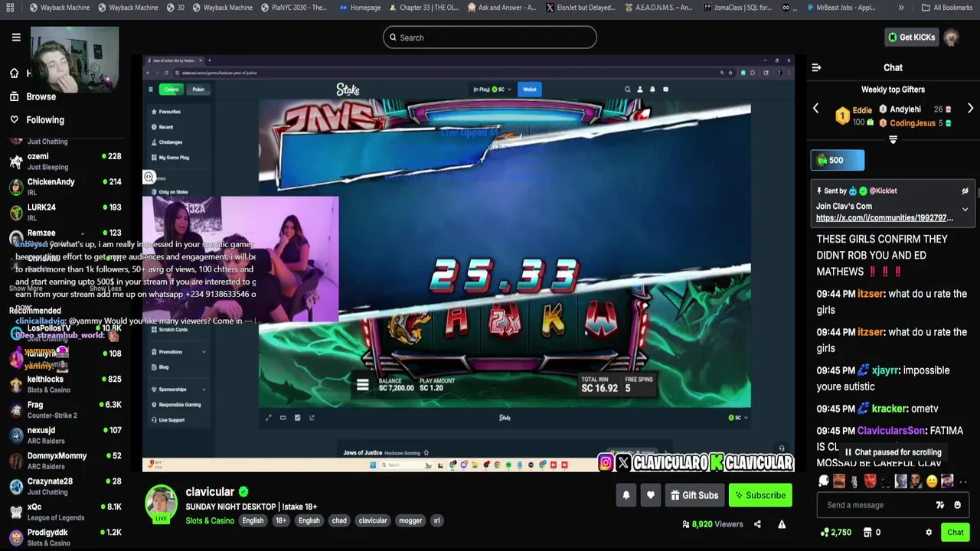The image size is (980, 551).
Task: Open the shop icon showing 0
Action: coord(871,532)
